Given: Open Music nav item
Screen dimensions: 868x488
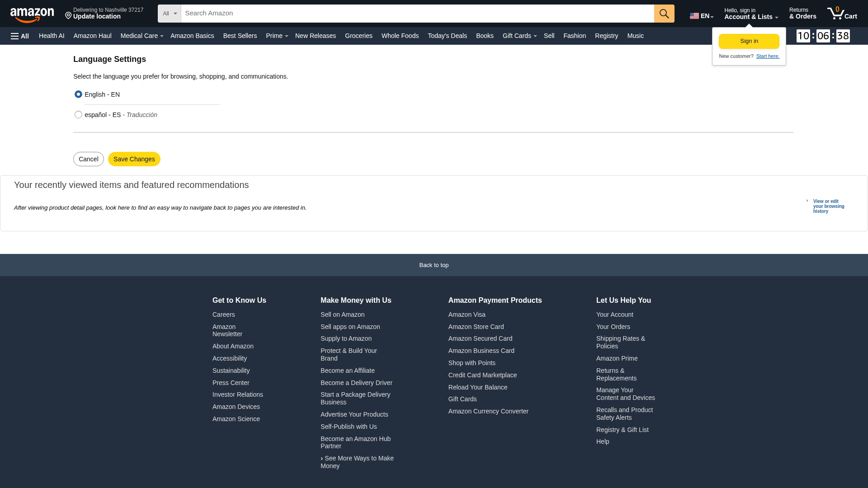Looking at the screenshot, I should 635,36.
